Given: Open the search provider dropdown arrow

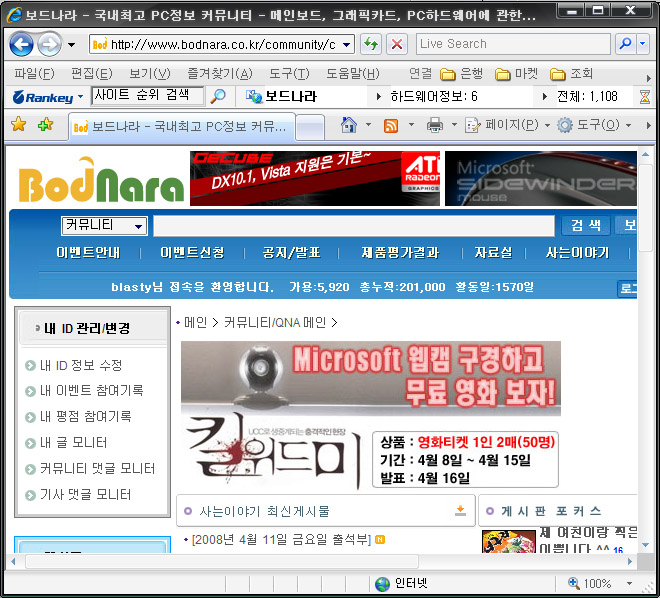Looking at the screenshot, I should tap(643, 44).
